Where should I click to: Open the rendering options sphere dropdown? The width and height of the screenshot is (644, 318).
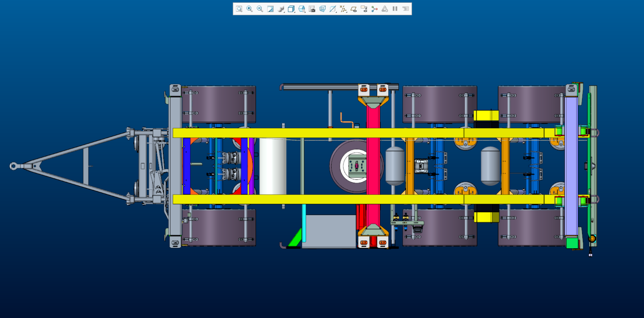coord(281,9)
